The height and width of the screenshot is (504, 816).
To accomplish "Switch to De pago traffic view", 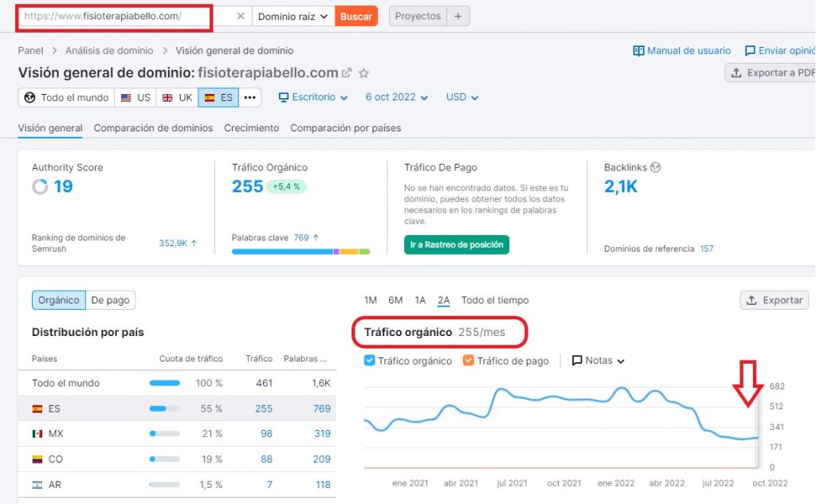I will (111, 300).
